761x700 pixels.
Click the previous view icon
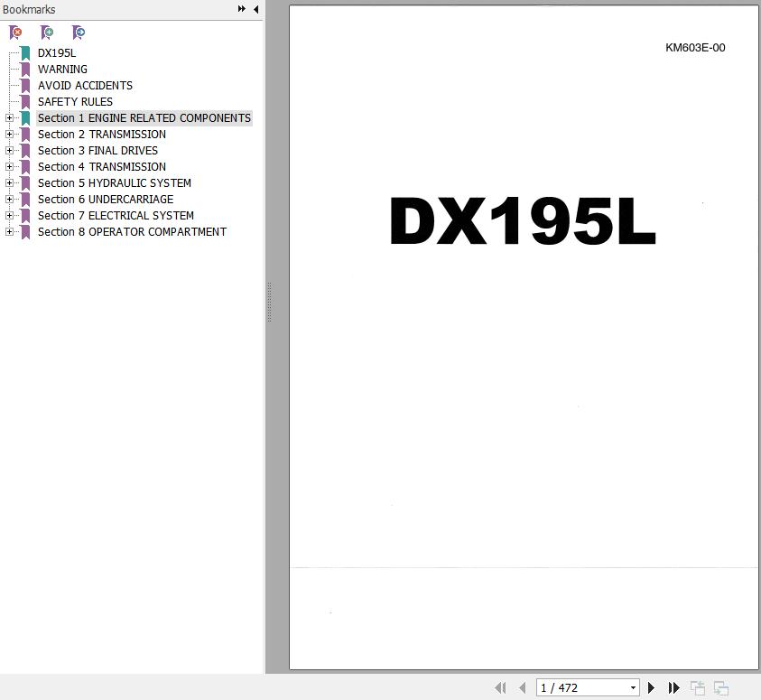pyautogui.click(x=698, y=688)
